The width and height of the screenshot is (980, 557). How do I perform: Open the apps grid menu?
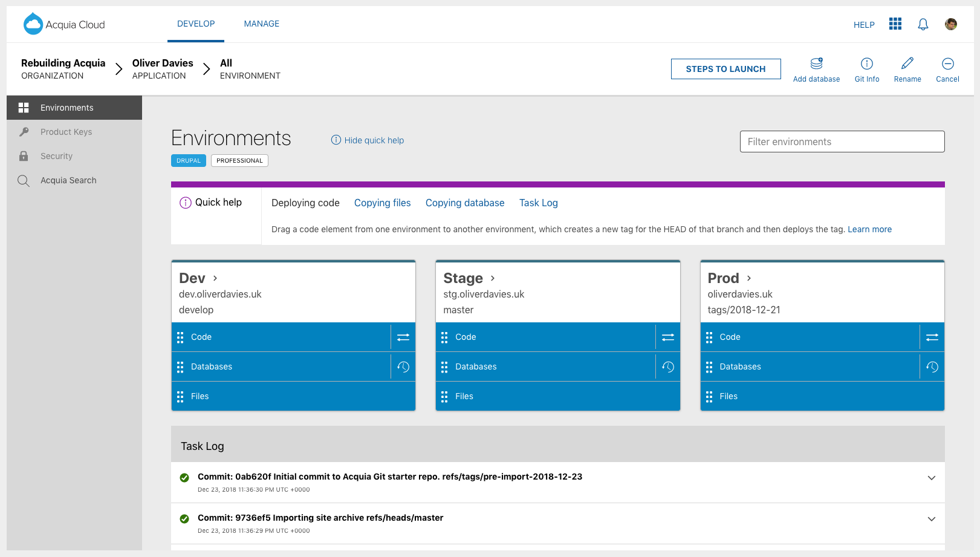pos(895,24)
